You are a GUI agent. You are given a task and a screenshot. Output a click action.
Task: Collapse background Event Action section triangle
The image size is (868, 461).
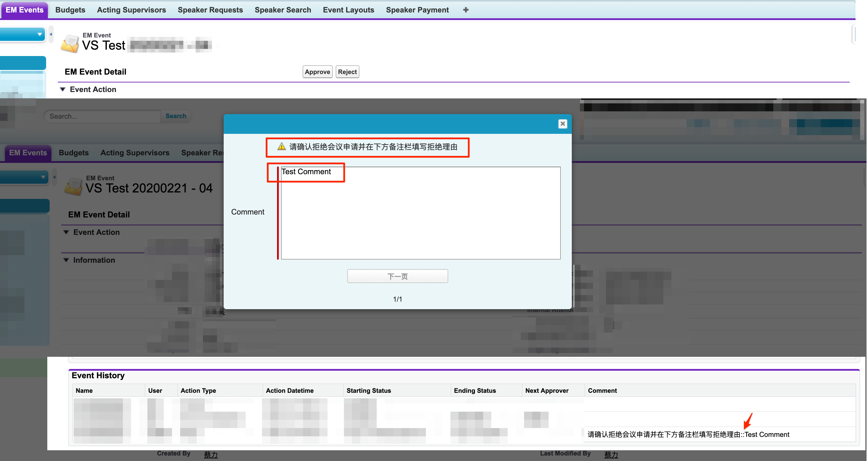(66, 232)
